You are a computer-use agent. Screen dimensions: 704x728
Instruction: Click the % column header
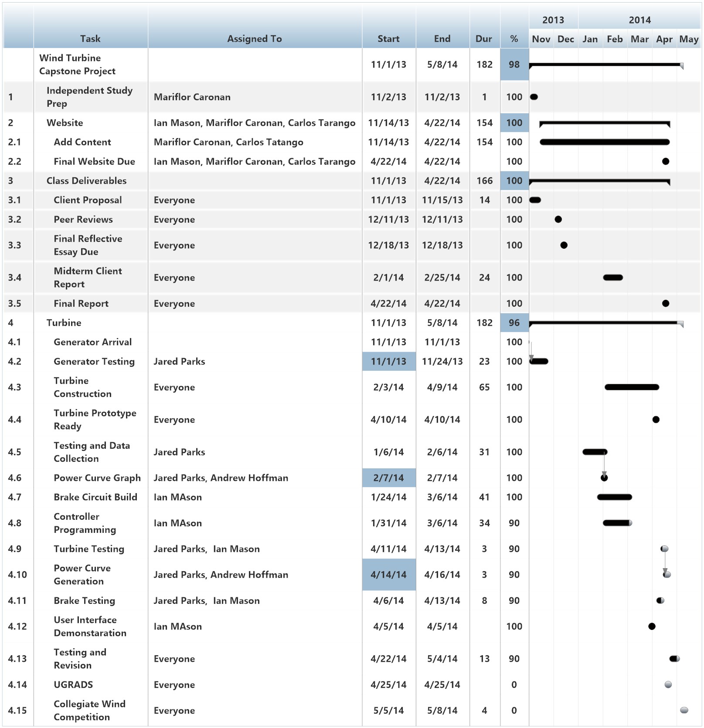pyautogui.click(x=514, y=39)
